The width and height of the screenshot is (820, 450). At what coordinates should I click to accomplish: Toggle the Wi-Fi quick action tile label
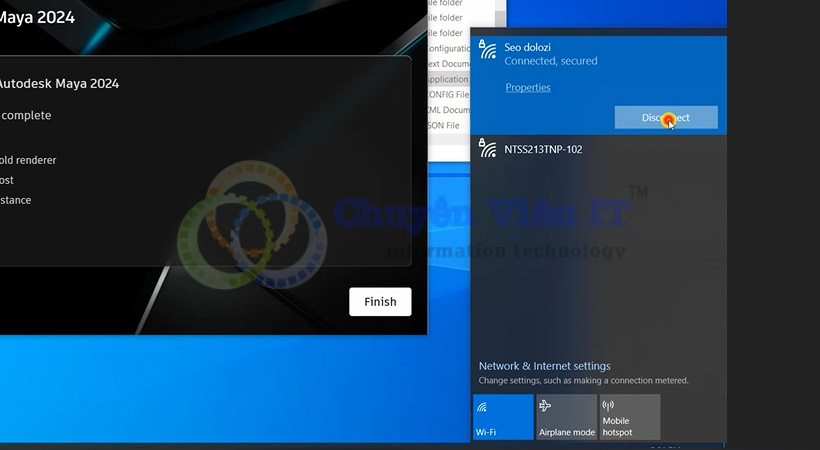click(x=486, y=432)
